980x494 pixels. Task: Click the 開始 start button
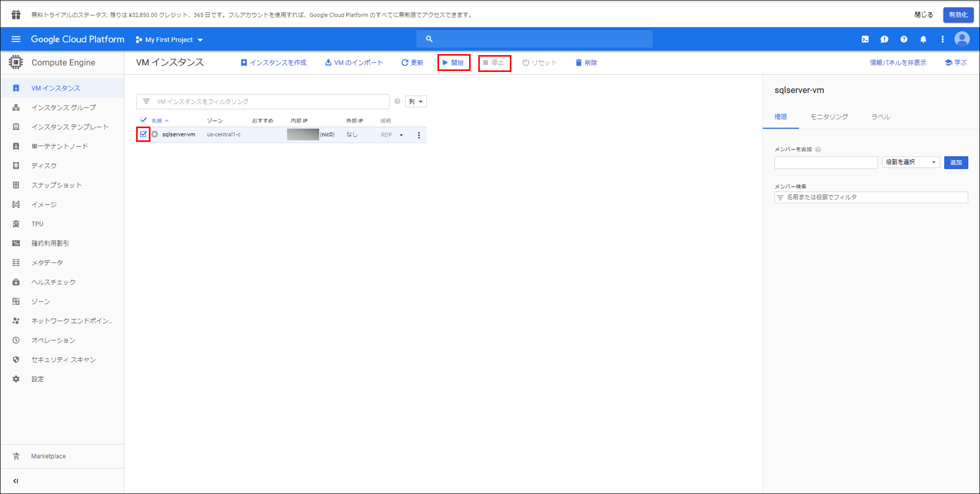[x=453, y=63]
